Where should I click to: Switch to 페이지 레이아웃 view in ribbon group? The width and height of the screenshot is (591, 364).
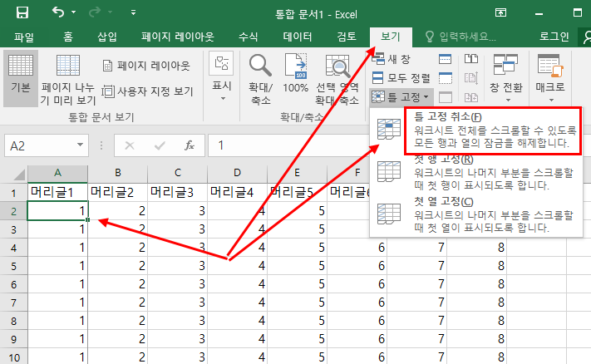pos(146,66)
